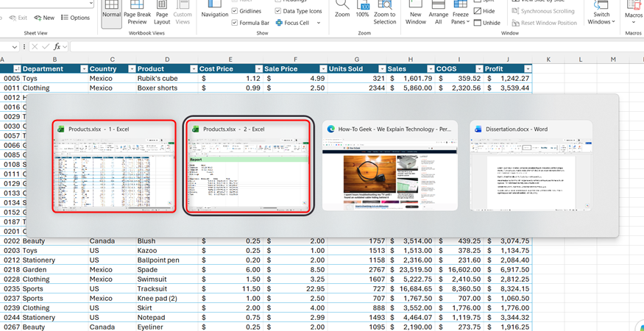
Task: Select column L header
Action: (581, 60)
